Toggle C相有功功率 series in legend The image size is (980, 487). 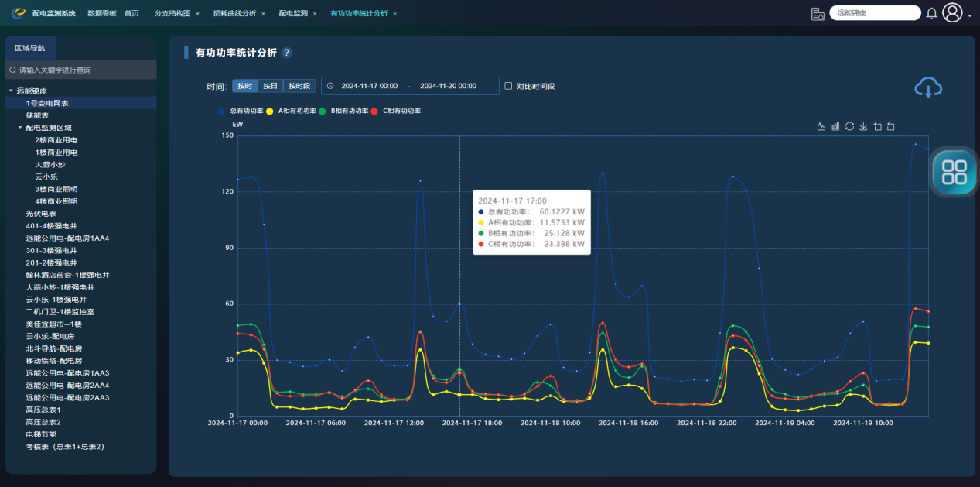pos(375,111)
